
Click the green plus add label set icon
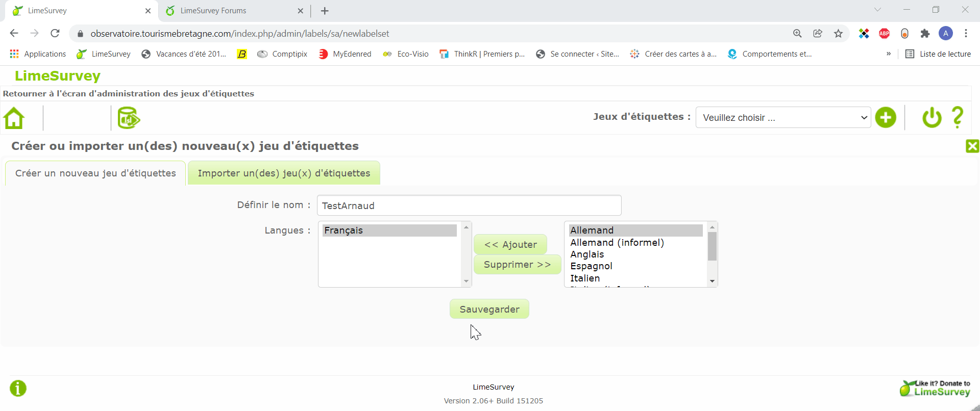coord(886,118)
